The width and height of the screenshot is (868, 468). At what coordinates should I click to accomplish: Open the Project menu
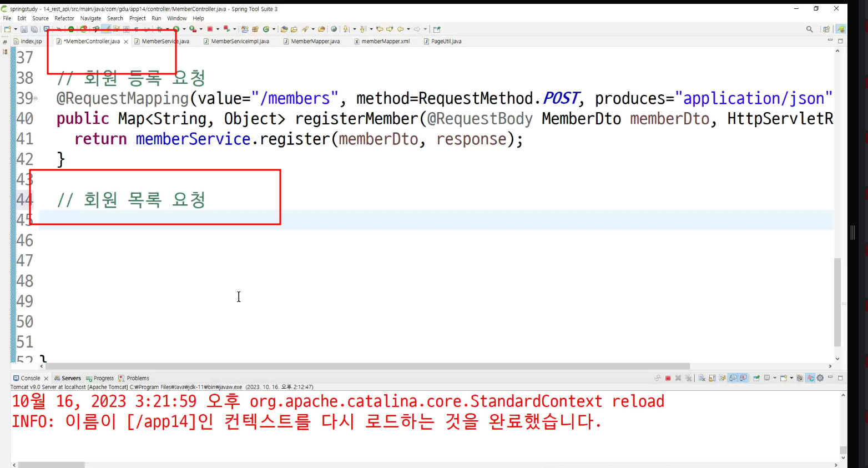pos(137,18)
